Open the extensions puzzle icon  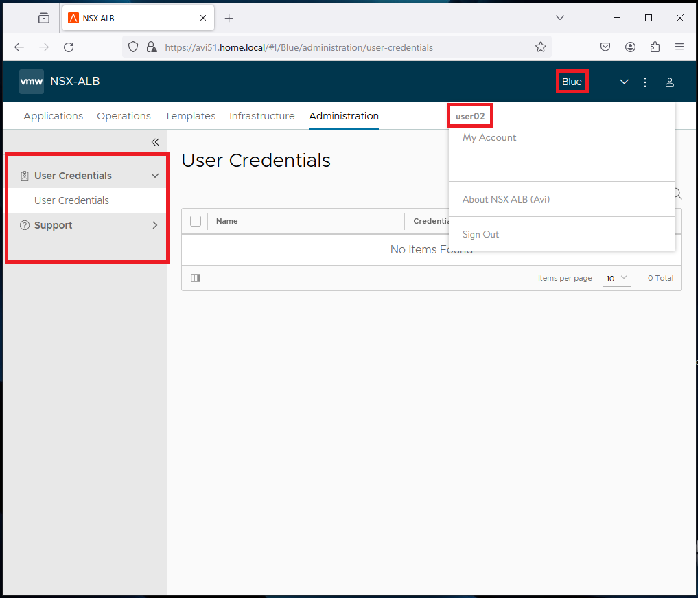click(655, 47)
